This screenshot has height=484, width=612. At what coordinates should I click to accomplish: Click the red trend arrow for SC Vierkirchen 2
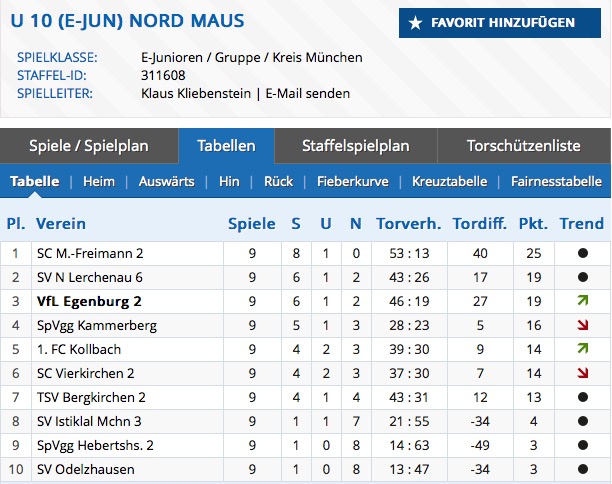point(583,373)
